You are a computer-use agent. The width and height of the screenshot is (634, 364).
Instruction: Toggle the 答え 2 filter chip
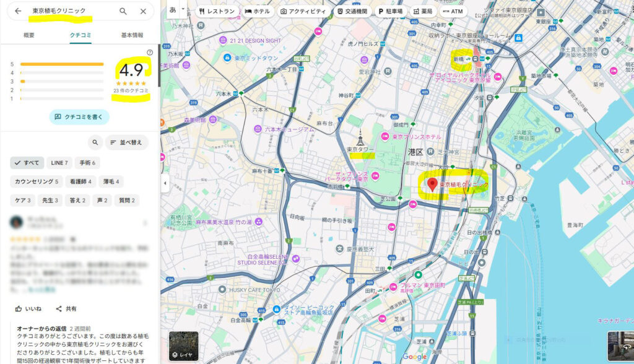pyautogui.click(x=77, y=200)
